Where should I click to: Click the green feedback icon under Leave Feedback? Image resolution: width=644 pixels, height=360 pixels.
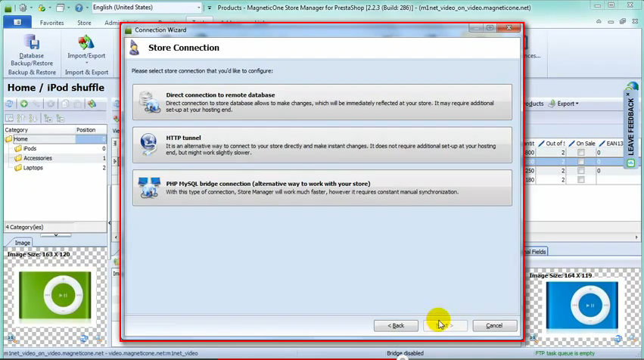point(631,163)
